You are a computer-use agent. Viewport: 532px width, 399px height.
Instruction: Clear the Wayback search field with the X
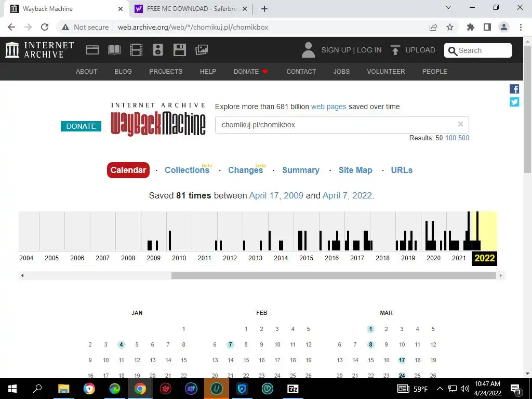tap(460, 124)
